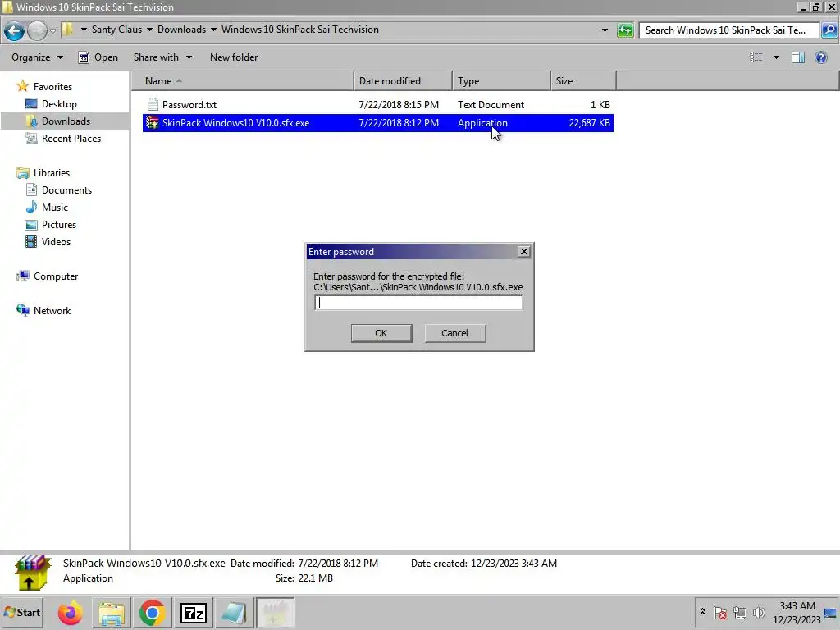Open the volume speaker tray icon

[x=759, y=612]
